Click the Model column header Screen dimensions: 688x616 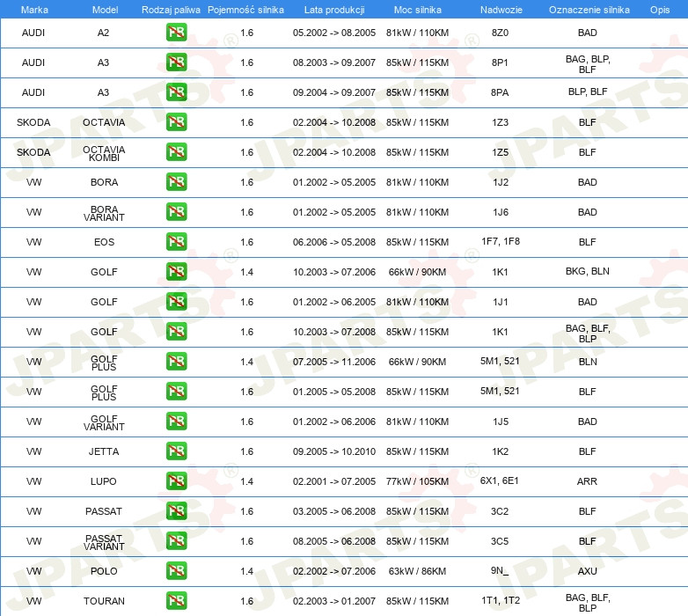pyautogui.click(x=105, y=10)
